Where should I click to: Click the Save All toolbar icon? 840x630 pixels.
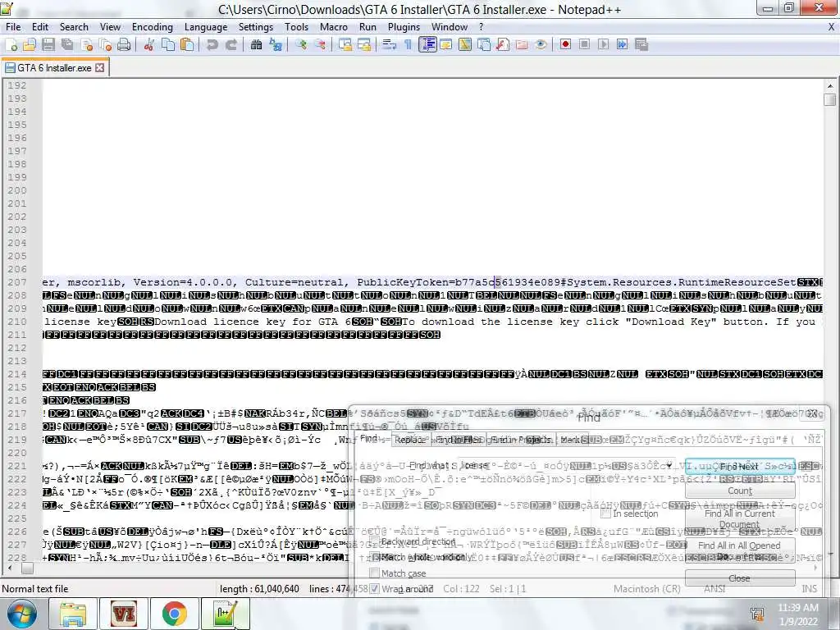pos(67,45)
